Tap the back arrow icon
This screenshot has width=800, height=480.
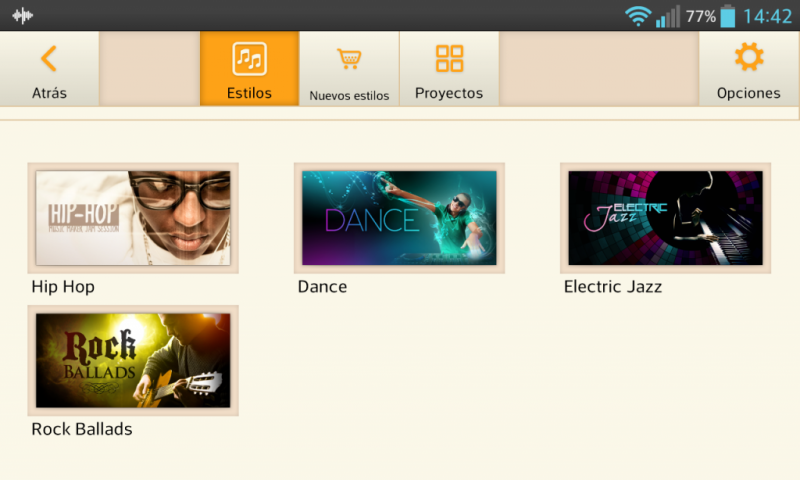tap(48, 59)
